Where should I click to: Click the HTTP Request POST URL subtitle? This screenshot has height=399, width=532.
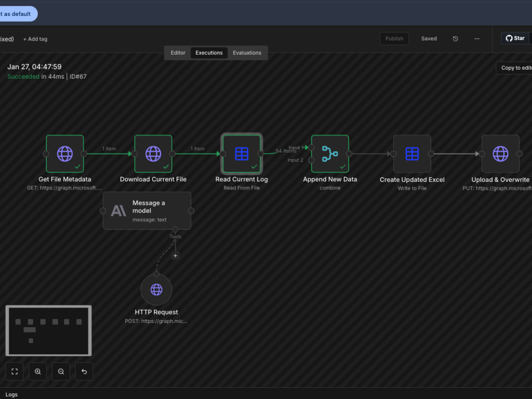click(156, 321)
